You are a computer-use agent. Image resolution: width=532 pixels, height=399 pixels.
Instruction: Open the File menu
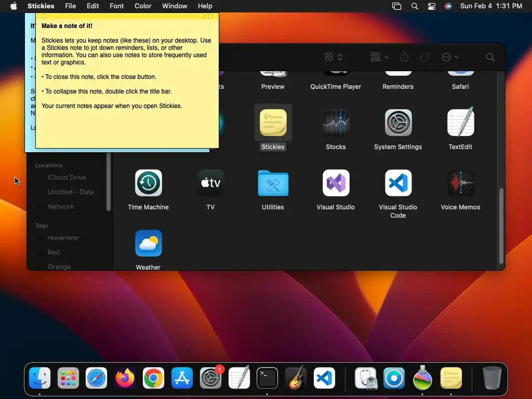(x=70, y=6)
